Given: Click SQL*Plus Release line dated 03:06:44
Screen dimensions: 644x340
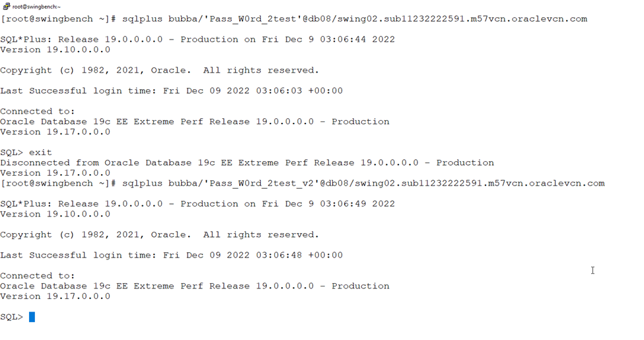Looking at the screenshot, I should 197,40.
